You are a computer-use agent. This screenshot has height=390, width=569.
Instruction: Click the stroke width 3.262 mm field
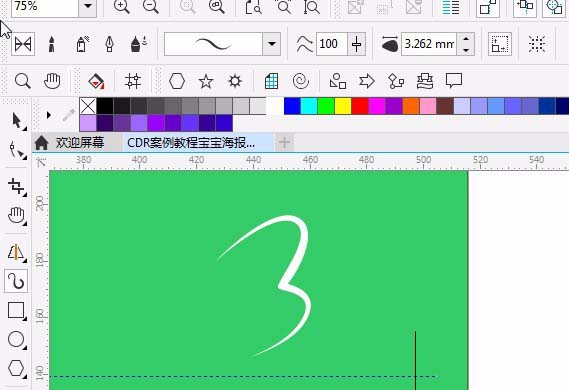[x=429, y=44]
